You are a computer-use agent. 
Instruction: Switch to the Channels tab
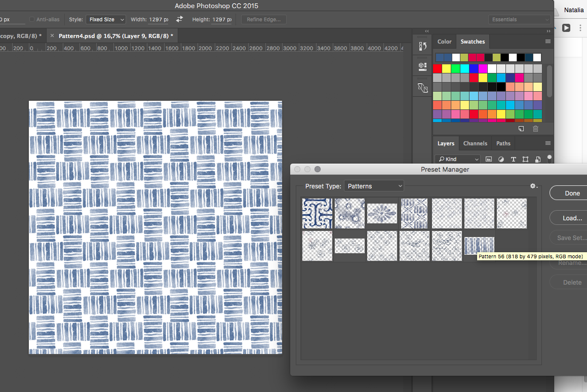[x=475, y=143]
